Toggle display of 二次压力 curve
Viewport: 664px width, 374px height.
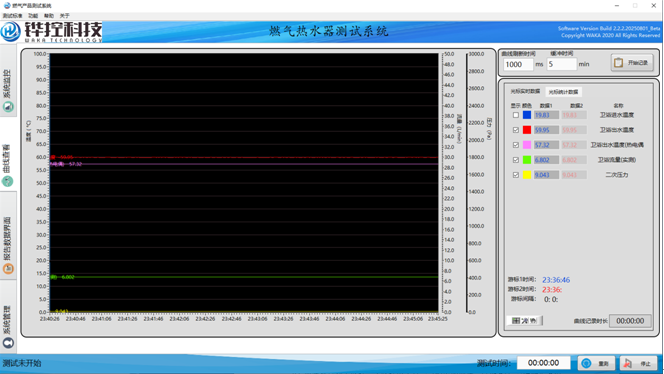[x=515, y=175]
